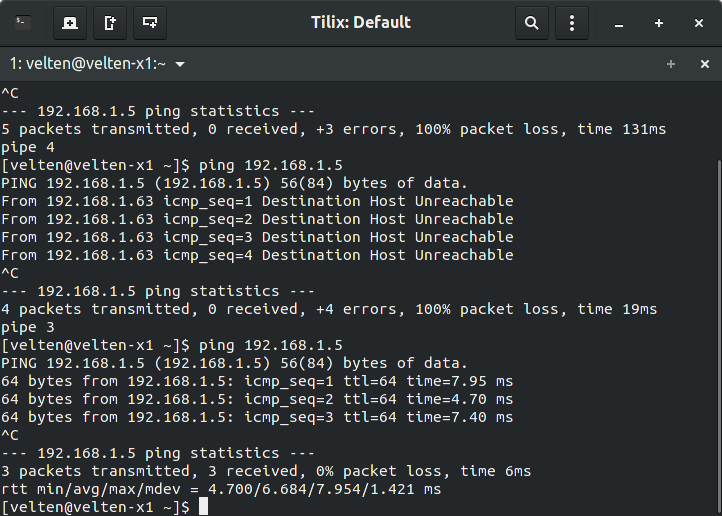722x516 pixels.
Task: Click the line reading time=4.70 ms
Action: (257, 399)
